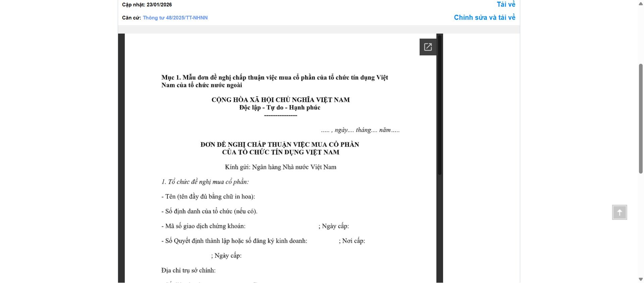Open Thông tư 48/2025/TT-NHNN link
Image resolution: width=644 pixels, height=283 pixels.
175,18
